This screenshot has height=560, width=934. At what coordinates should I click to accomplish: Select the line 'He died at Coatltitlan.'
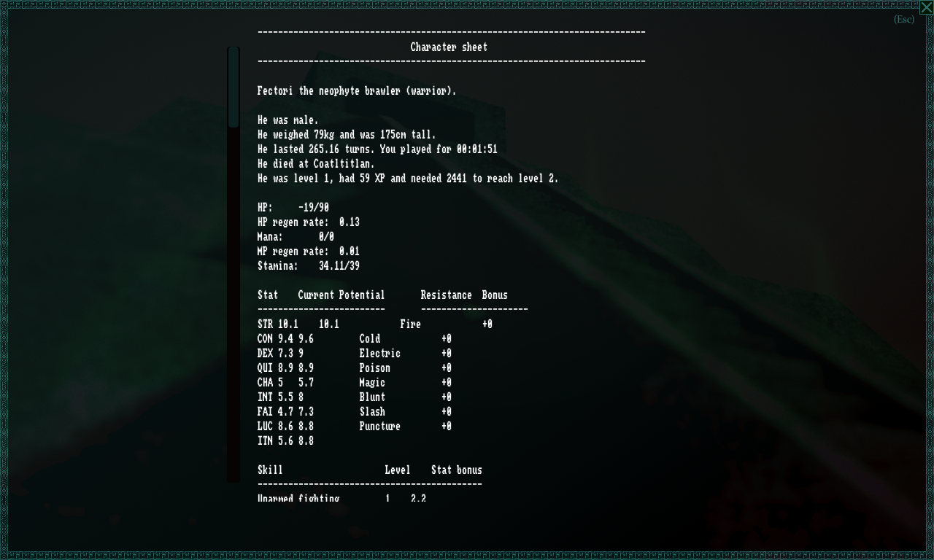(316, 163)
